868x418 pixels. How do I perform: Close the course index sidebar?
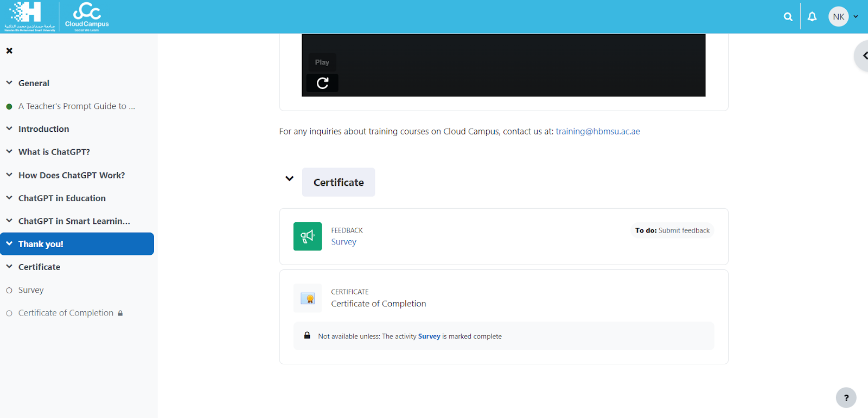(9, 50)
